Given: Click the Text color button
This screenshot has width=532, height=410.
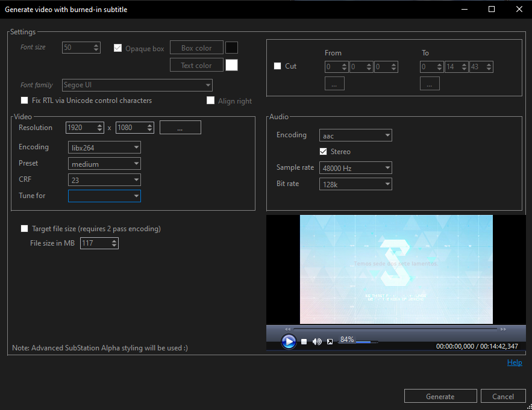Looking at the screenshot, I should (196, 65).
